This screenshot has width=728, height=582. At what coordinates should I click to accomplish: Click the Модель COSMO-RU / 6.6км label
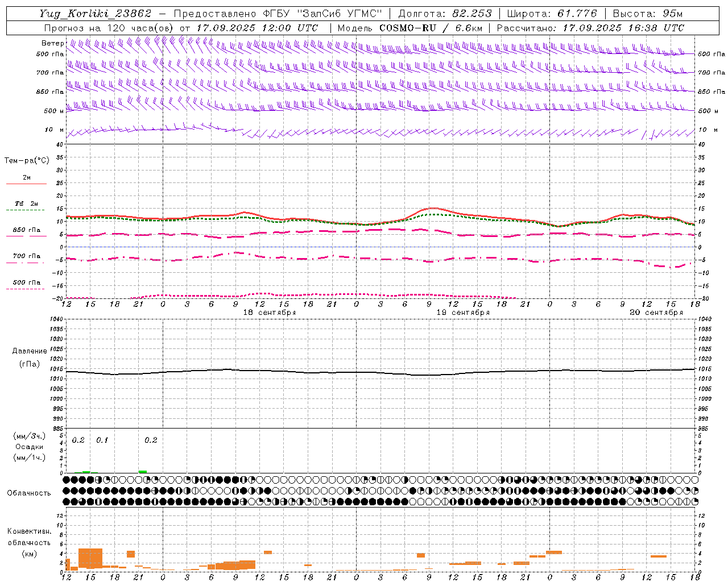[x=409, y=28]
